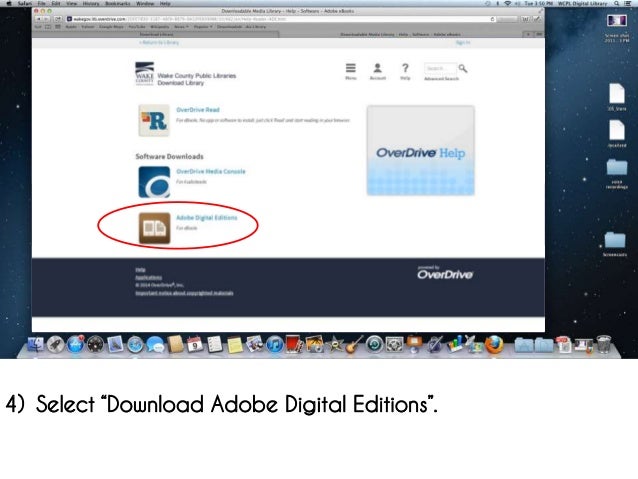Launch GarageBand guitar icon in Dock
This screenshot has height=479, width=638.
point(355,344)
